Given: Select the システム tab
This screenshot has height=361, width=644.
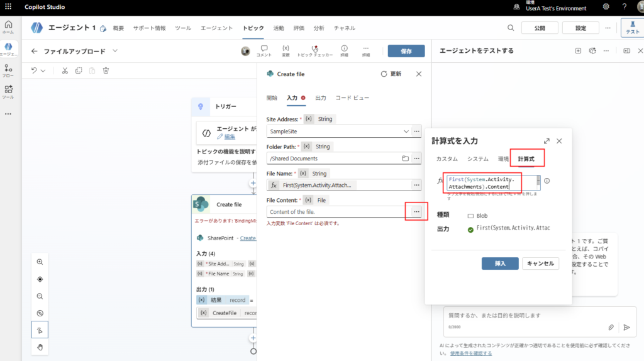Looking at the screenshot, I should 478,159.
